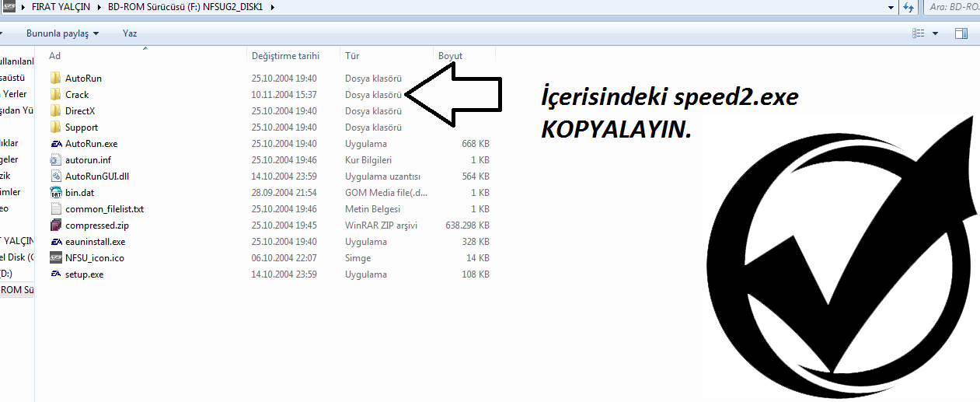Select the AutoRun folder icon
The image size is (980, 402).
click(x=55, y=78)
